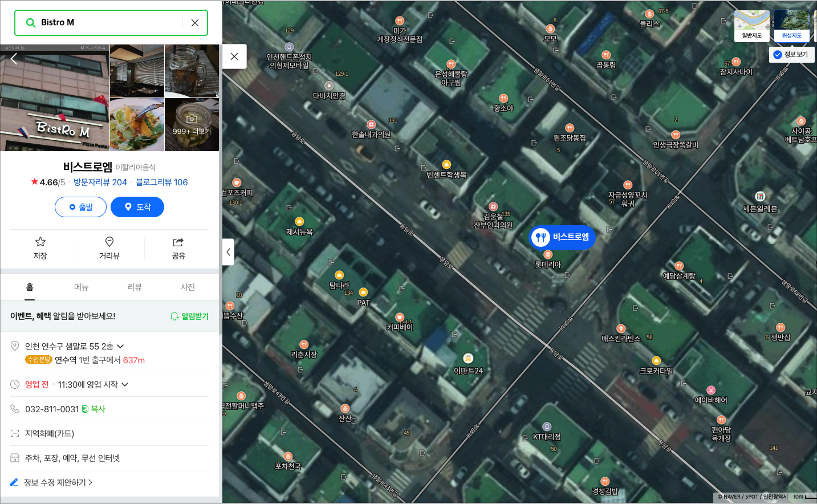Close the place detail panel
The height and width of the screenshot is (504, 817).
(234, 56)
